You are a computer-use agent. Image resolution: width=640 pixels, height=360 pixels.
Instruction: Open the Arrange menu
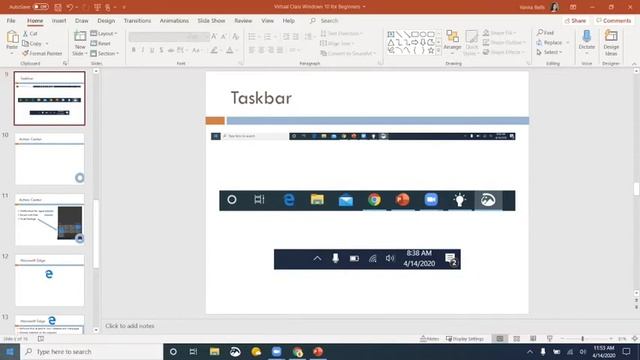pos(452,42)
